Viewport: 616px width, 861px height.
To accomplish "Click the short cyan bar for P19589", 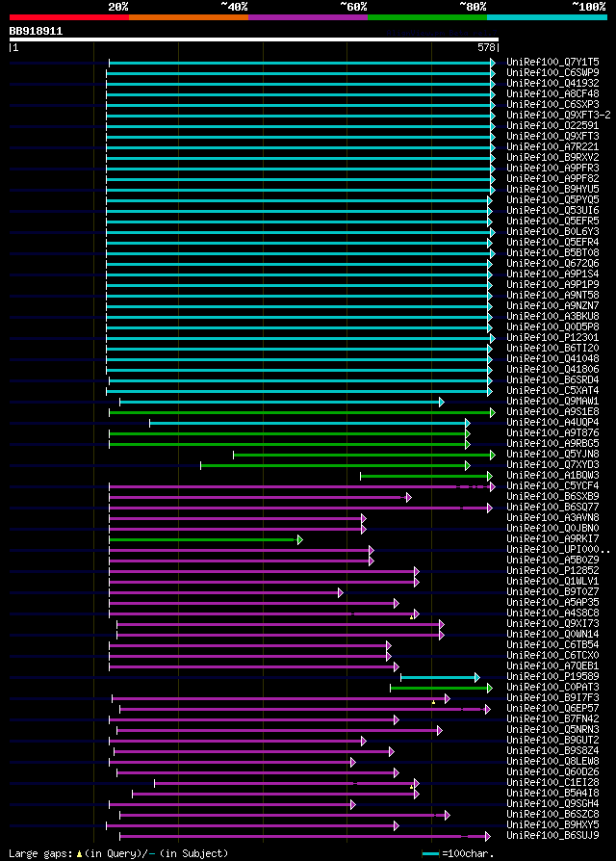I will (x=440, y=678).
